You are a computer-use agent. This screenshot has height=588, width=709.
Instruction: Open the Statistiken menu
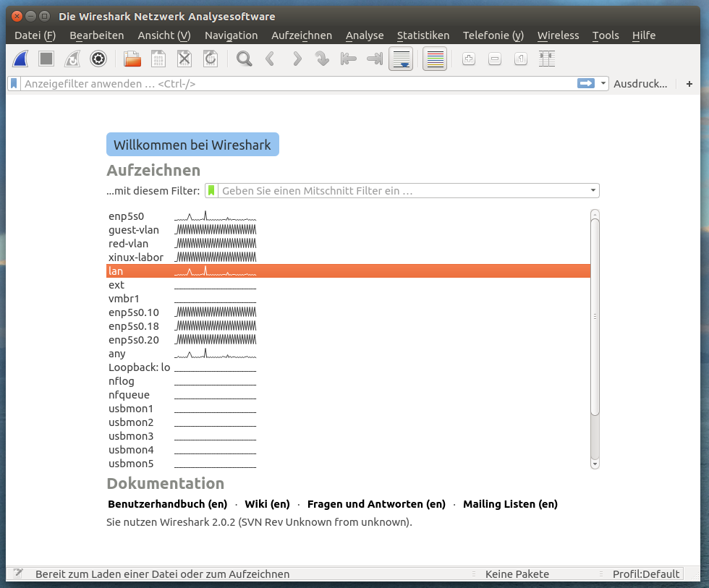click(423, 35)
